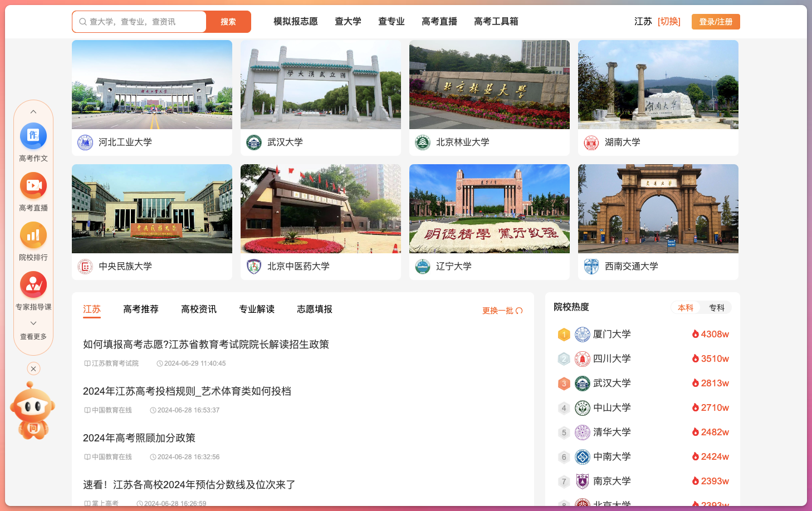Switch 院校热度 to 本科
The image size is (812, 511).
686,308
